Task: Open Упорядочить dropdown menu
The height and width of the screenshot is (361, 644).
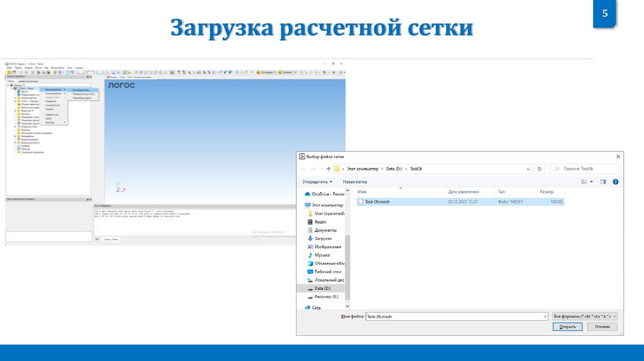Action: tap(317, 182)
